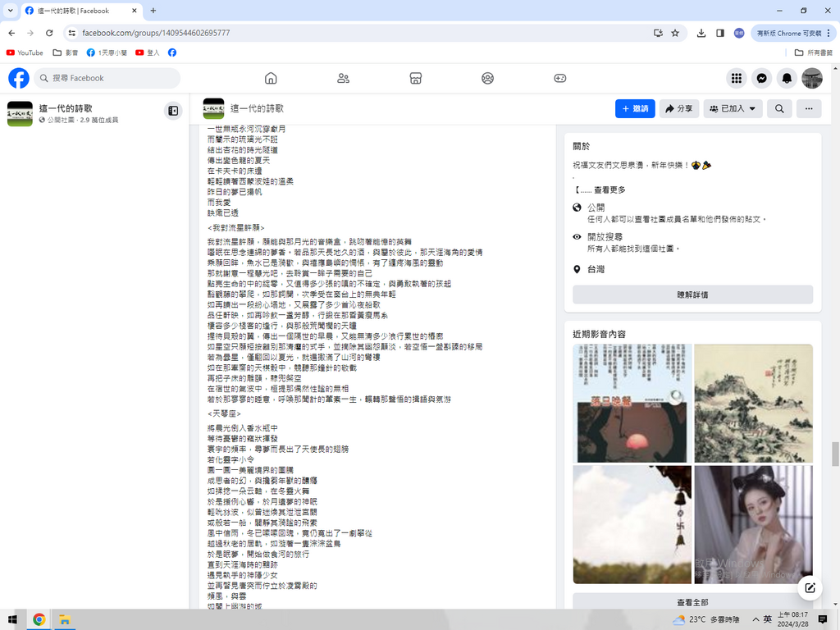Search within the group using magnifier button
This screenshot has height=630, width=840.
(x=779, y=108)
